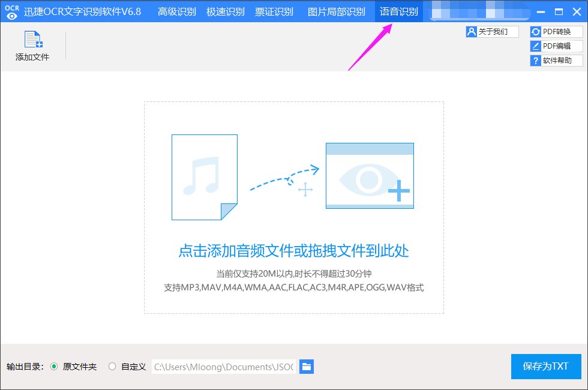The image size is (588, 390).
Task: Click the output path input field
Action: 223,367
